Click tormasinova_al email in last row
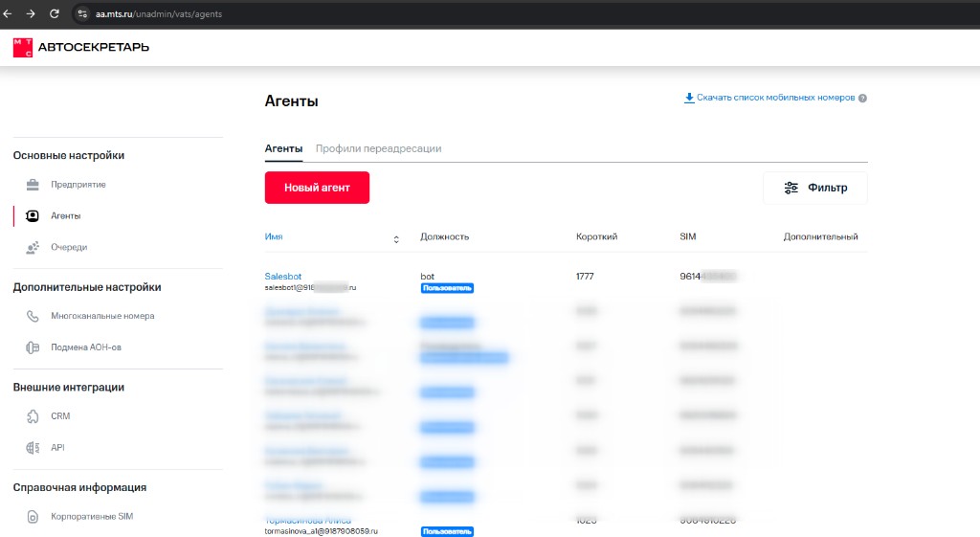The width and height of the screenshot is (980, 537). pyautogui.click(x=322, y=531)
